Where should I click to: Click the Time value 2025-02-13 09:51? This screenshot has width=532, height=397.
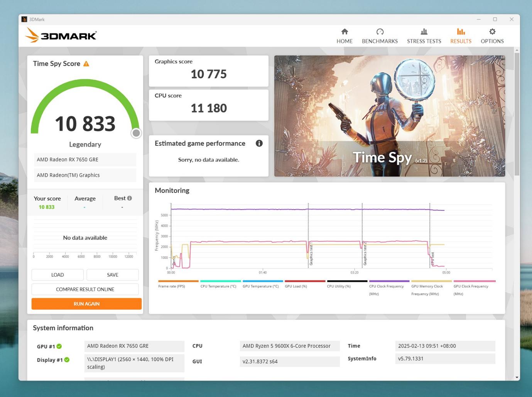coord(445,346)
